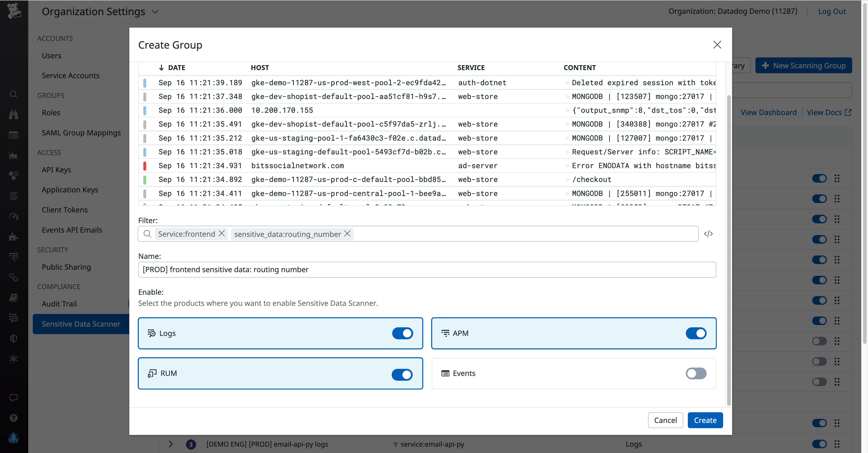Open the code syntax </> icon beside the filter
The image size is (868, 453).
pyautogui.click(x=708, y=234)
